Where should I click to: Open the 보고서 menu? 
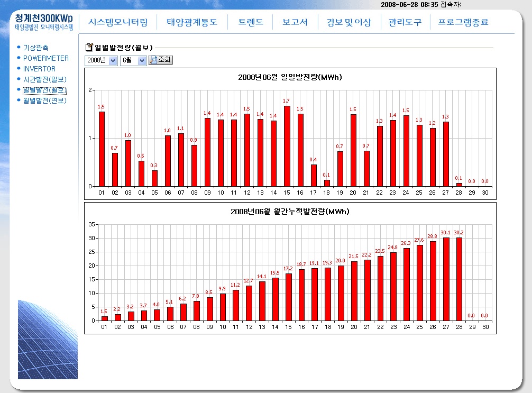point(295,23)
